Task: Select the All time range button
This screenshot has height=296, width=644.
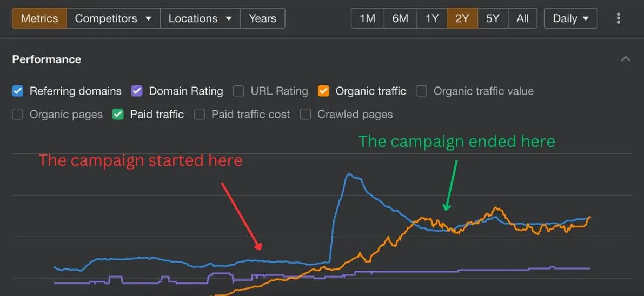Action: [522, 18]
